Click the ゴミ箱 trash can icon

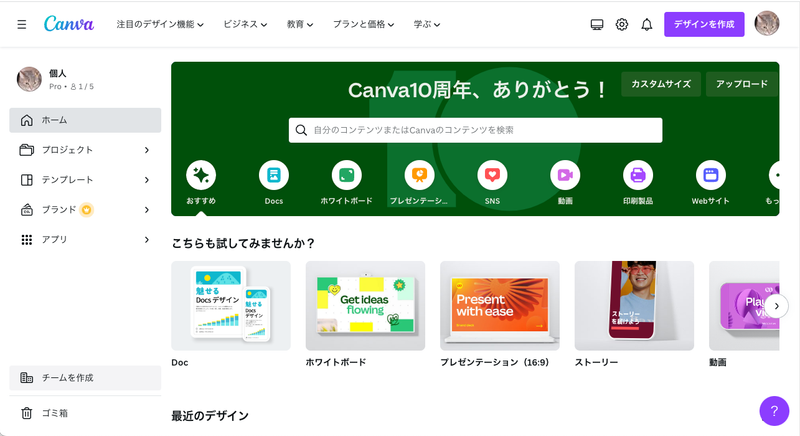(x=27, y=413)
